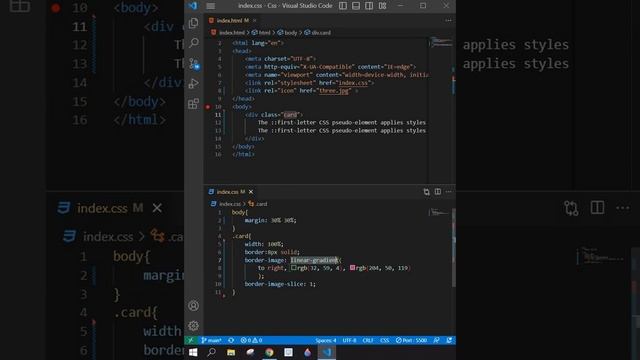Open the notifications bell
Screen dimensions: 640x360
(449, 340)
